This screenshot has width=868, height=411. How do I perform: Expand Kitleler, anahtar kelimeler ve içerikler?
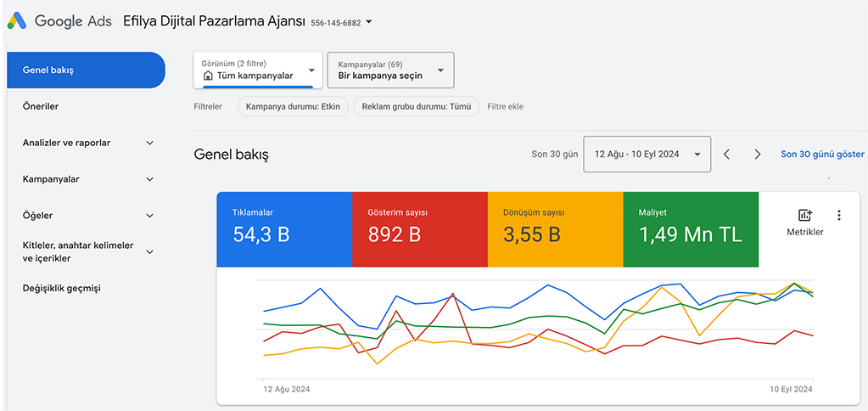149,252
